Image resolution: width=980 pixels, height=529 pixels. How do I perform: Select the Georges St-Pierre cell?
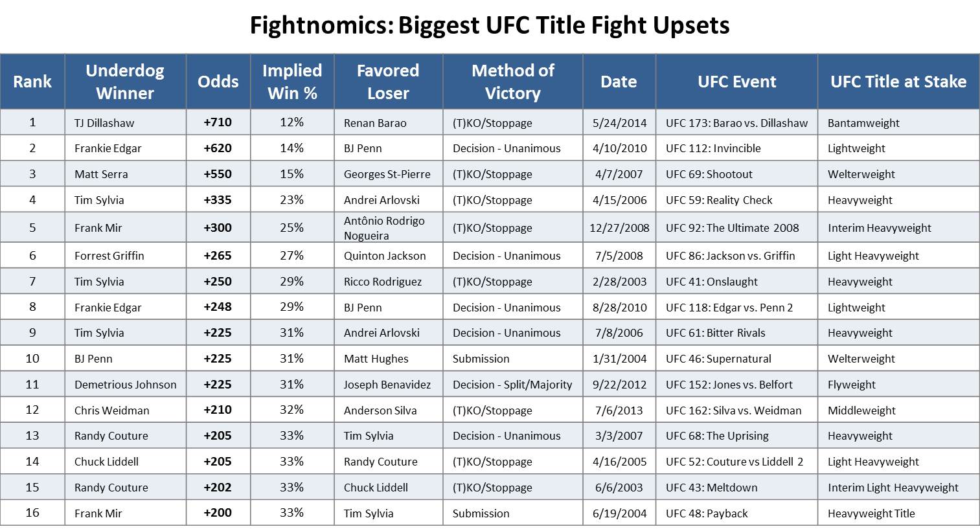click(x=387, y=174)
